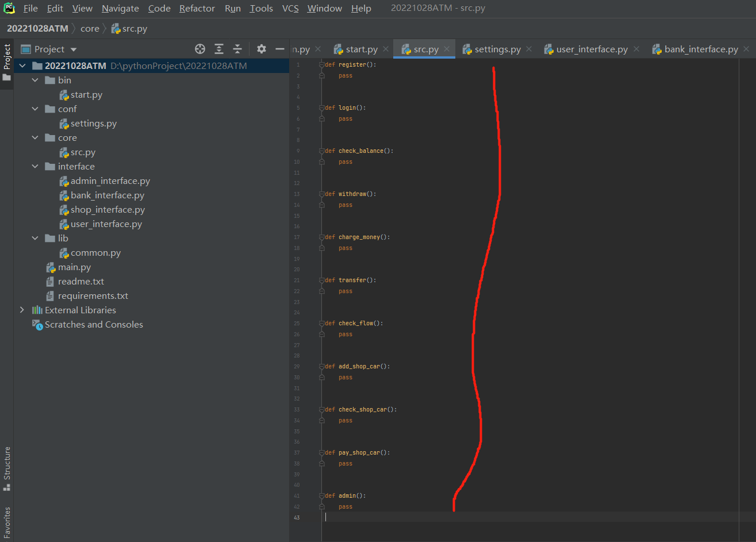Click the core breadcrumb in navigation bar

point(90,28)
